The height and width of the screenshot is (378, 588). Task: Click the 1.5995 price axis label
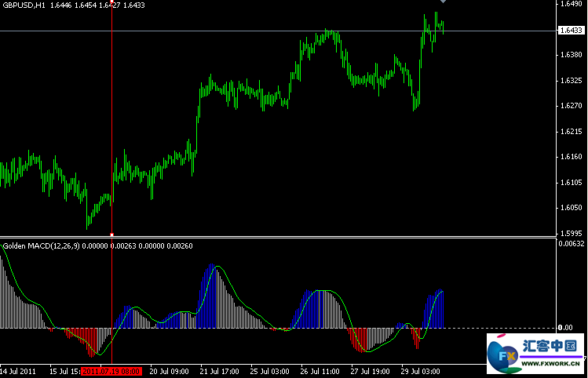coord(570,234)
